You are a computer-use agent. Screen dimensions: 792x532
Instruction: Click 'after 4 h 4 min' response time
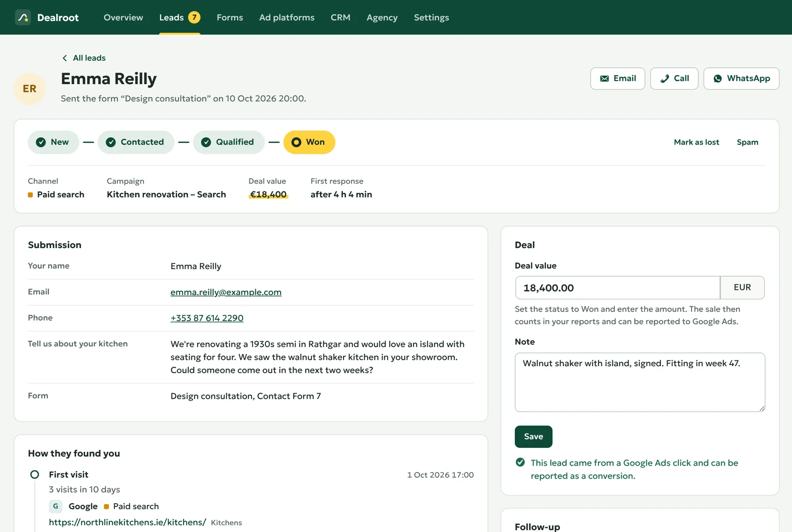[x=341, y=194]
